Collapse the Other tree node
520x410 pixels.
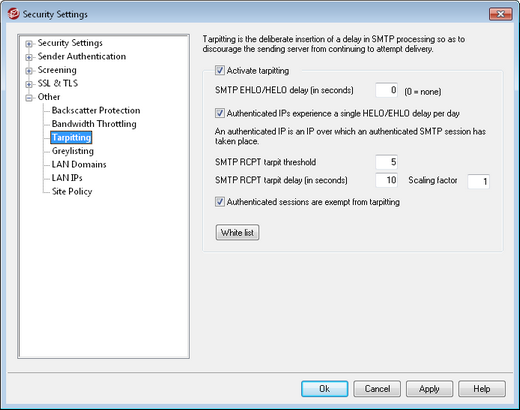click(29, 98)
